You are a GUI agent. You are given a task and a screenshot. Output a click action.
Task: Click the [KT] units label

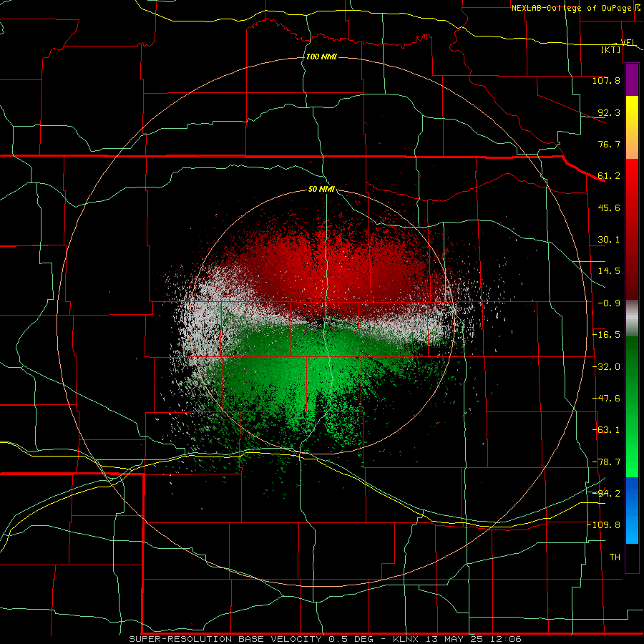coord(611,49)
